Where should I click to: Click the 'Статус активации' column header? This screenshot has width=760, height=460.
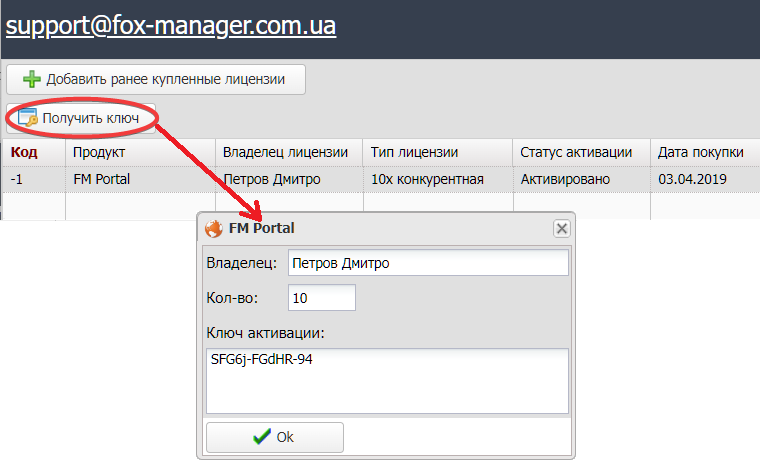pyautogui.click(x=582, y=153)
